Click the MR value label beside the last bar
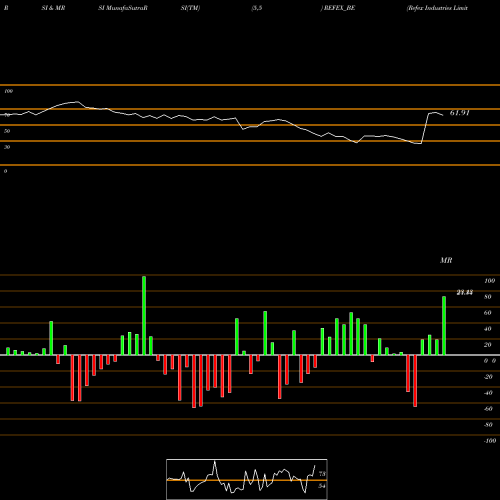Screen dimensions: 500x500 click(x=464, y=293)
